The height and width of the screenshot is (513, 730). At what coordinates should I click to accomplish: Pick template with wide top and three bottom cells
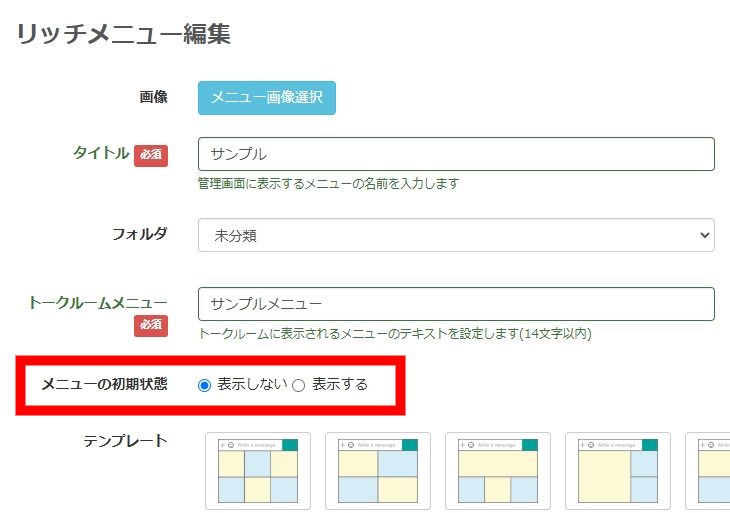[498, 471]
